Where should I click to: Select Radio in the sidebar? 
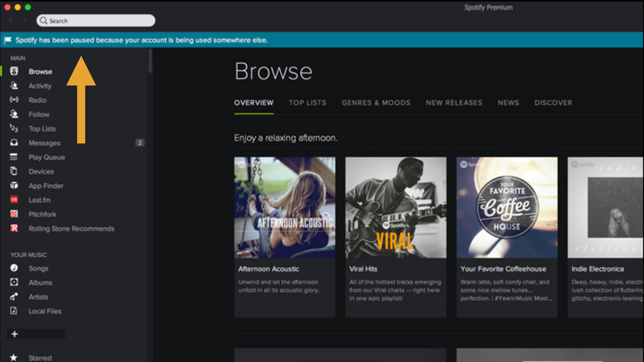(37, 100)
